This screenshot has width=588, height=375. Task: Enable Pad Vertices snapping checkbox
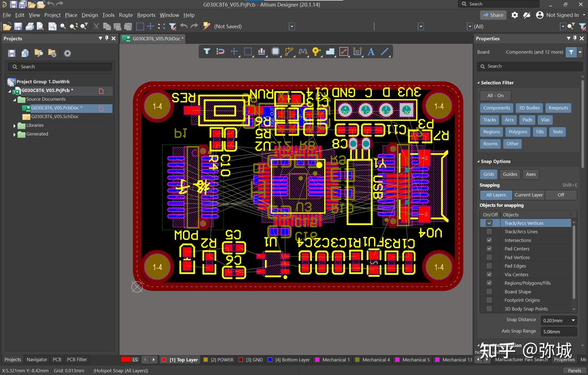[x=489, y=257]
